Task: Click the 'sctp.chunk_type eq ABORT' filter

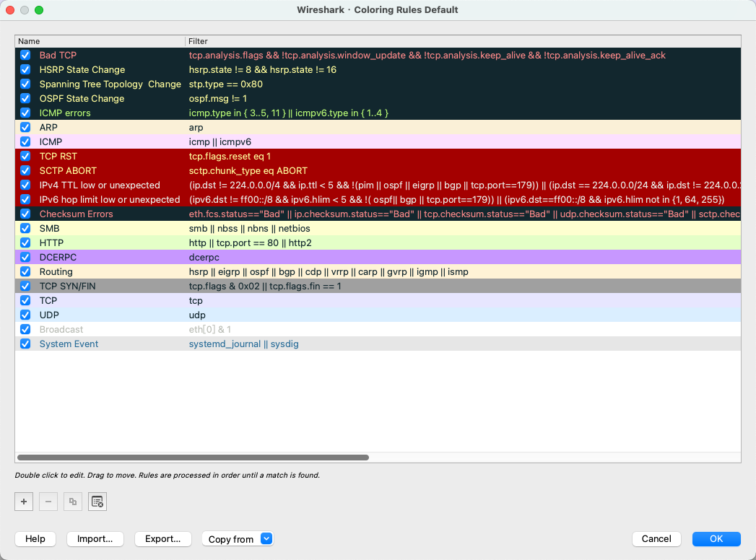Action: point(248,171)
